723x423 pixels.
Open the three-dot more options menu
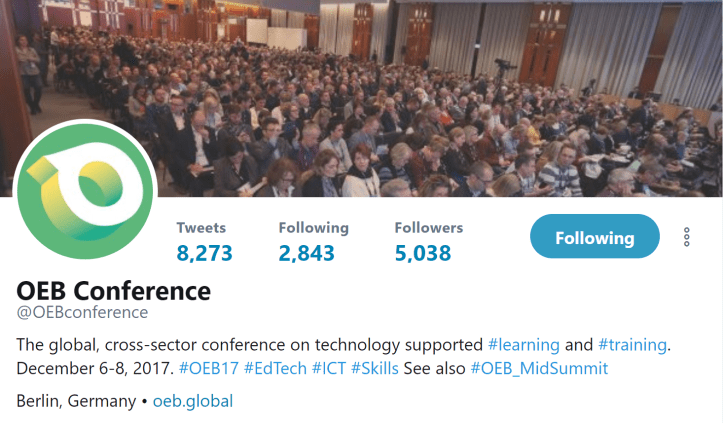[687, 237]
